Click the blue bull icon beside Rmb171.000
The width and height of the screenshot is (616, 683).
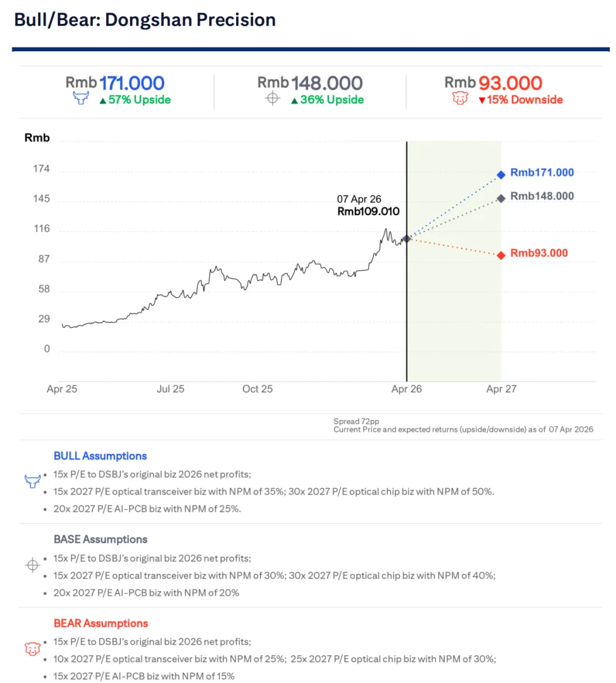click(x=81, y=98)
